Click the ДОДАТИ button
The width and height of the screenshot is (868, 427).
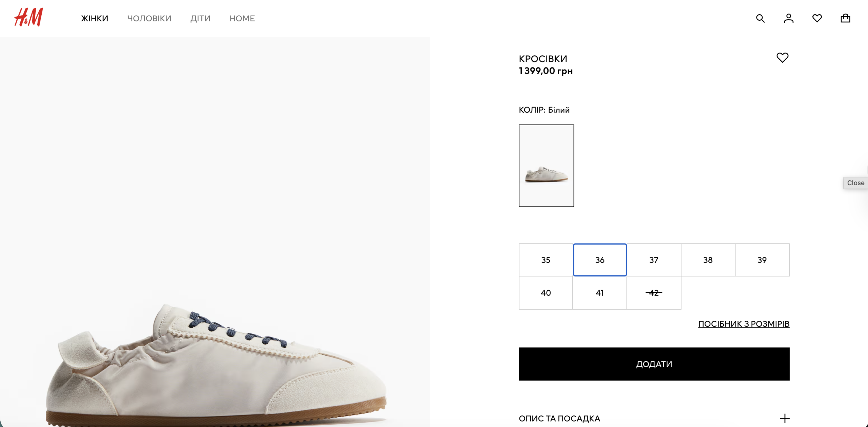click(x=654, y=364)
